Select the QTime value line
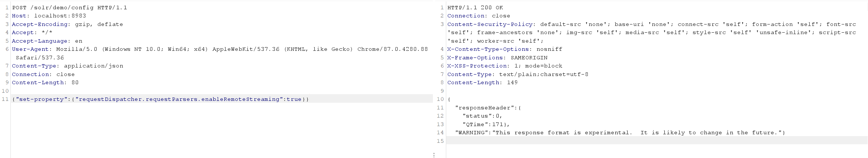 point(486,124)
